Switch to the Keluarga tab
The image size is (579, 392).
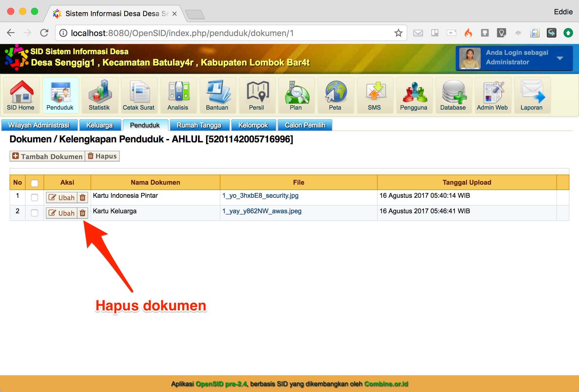point(100,125)
